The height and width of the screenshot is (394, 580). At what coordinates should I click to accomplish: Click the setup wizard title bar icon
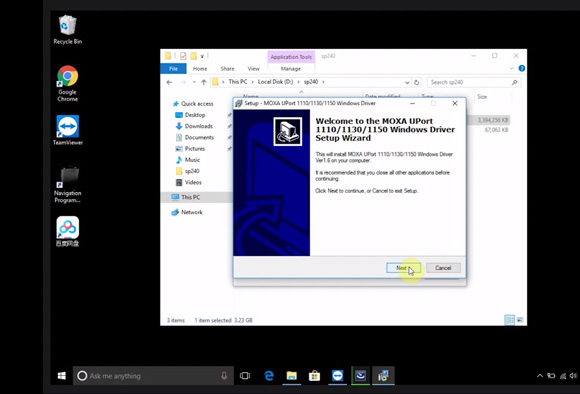tap(239, 103)
